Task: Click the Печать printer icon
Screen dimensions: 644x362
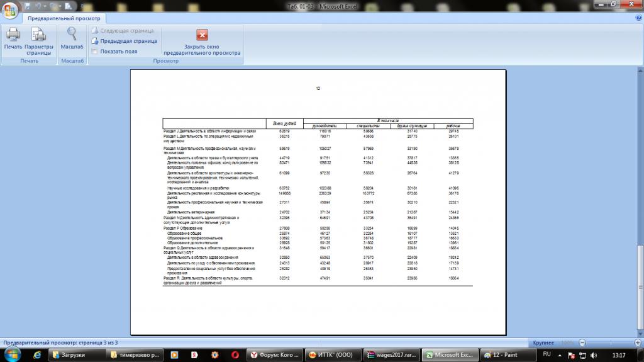Action: (13, 37)
